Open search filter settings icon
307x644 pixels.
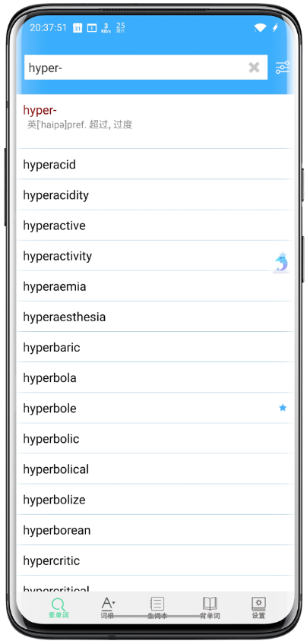283,68
